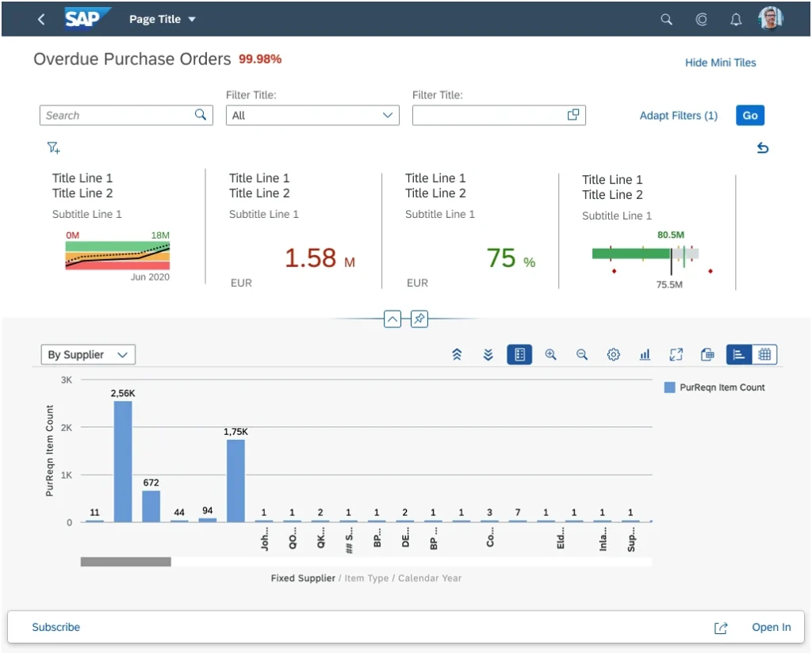
Task: Click the Hide Mini Tiles link
Action: tap(720, 63)
